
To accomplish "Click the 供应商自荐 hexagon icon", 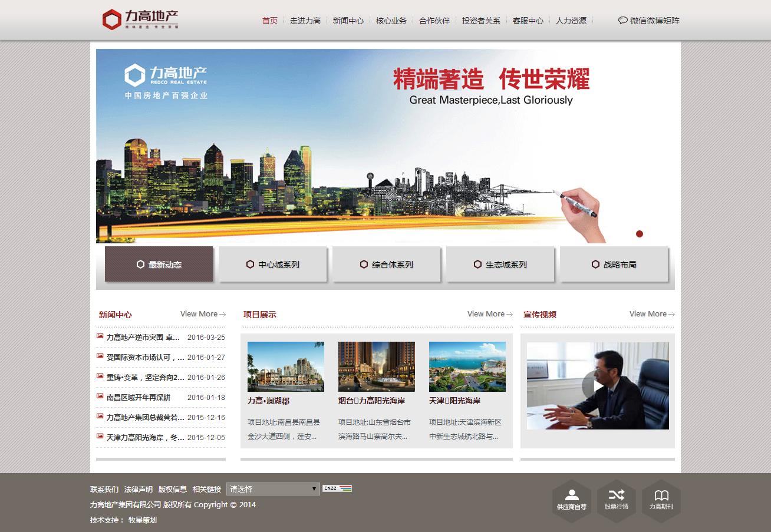I will [x=572, y=501].
